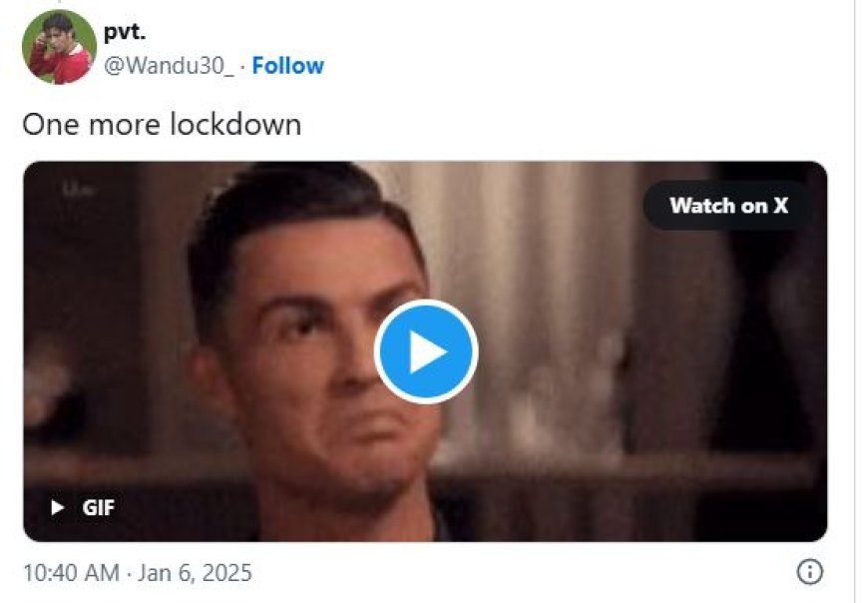Viewport: 868px width, 603px height.
Task: Click the letter X in Watch on X
Action: click(780, 206)
